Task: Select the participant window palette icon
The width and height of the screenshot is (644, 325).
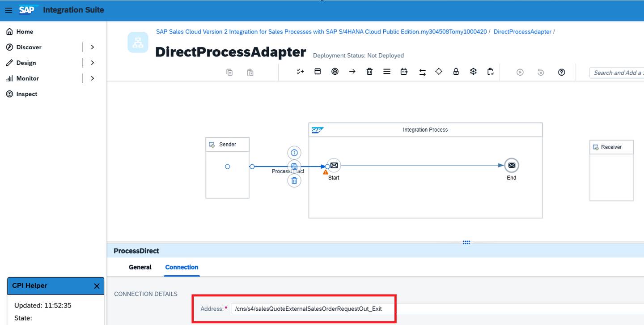Action: pos(318,72)
